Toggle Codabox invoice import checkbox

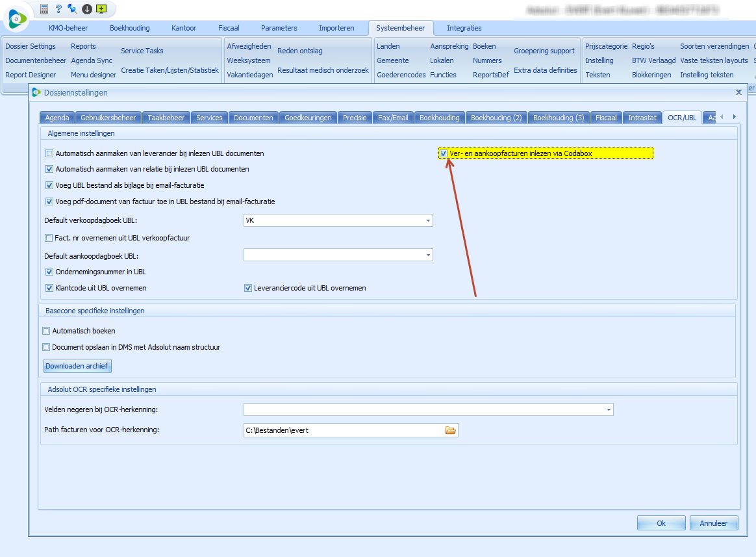[x=444, y=153]
